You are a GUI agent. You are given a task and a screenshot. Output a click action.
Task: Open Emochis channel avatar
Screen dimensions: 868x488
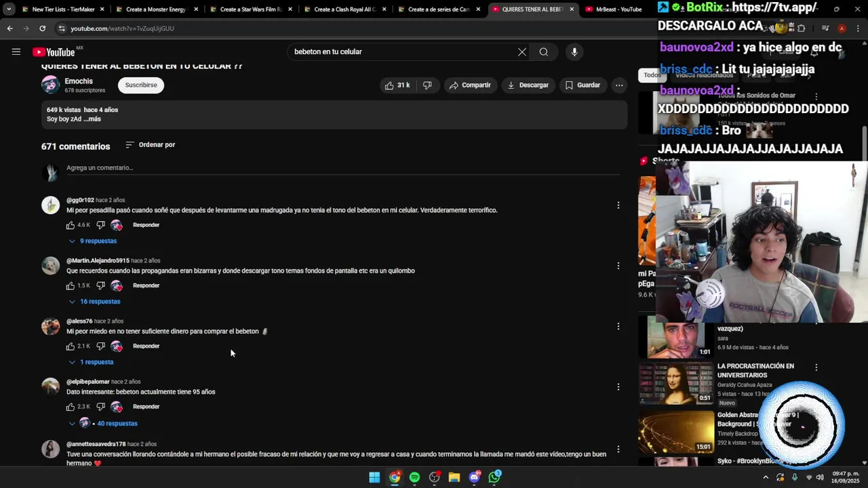(x=50, y=85)
